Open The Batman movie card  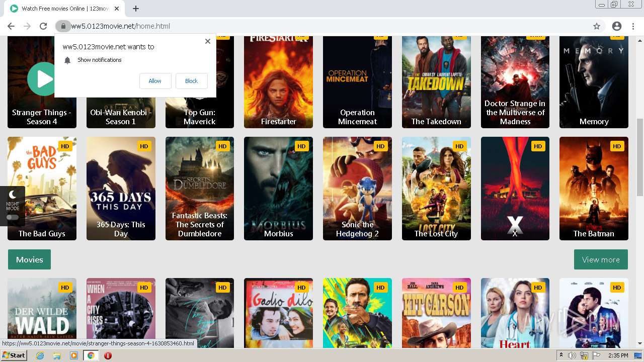594,189
